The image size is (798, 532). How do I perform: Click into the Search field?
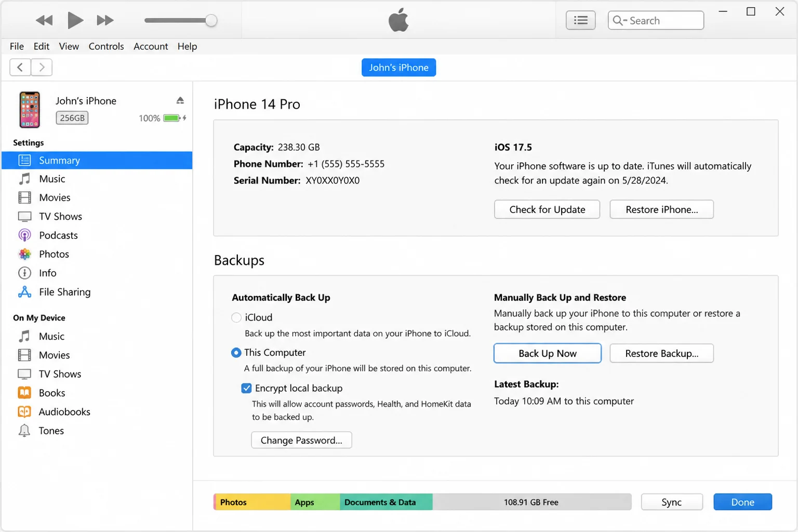(x=656, y=20)
